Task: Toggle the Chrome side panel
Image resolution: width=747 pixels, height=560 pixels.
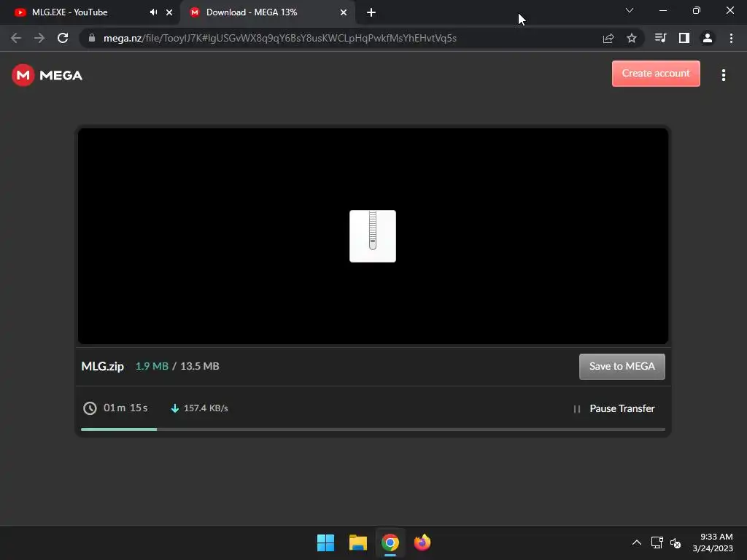Action: 684,38
